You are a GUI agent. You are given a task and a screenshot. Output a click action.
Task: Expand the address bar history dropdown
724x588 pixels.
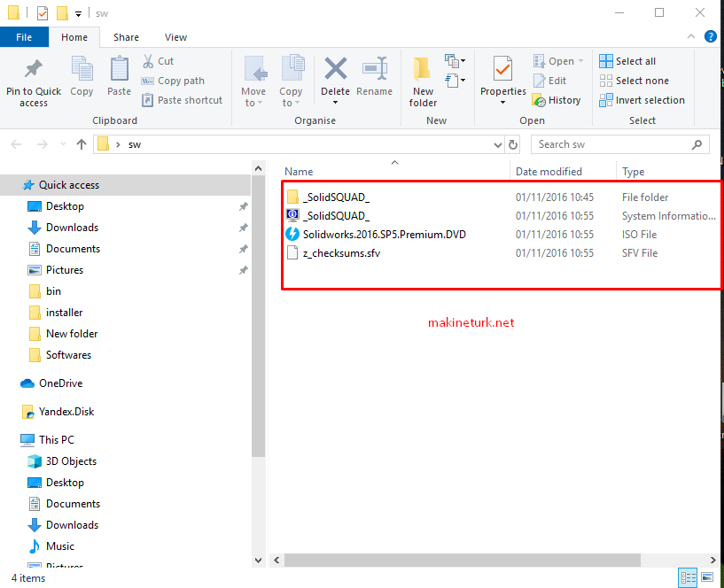[498, 145]
